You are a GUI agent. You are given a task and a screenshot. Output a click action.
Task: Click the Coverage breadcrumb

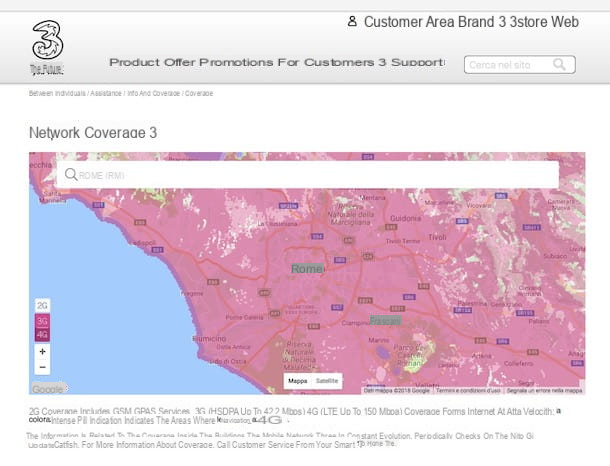coord(199,93)
